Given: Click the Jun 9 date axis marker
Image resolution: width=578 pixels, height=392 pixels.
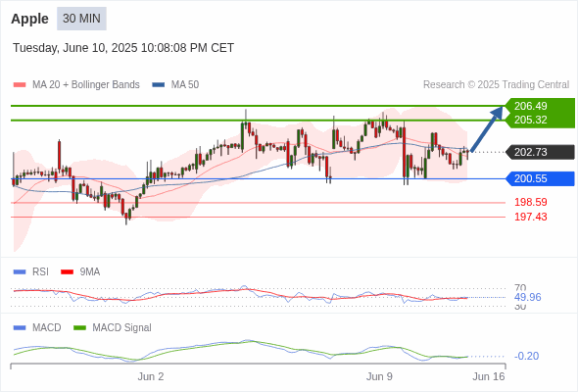Looking at the screenshot, I should point(379,376).
